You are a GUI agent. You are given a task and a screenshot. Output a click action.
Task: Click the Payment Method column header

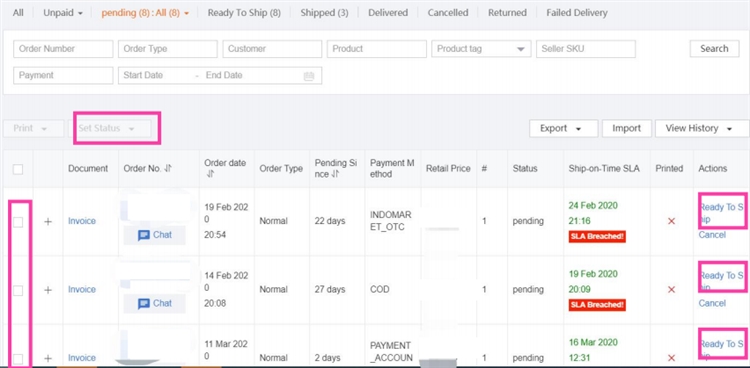[x=392, y=168]
